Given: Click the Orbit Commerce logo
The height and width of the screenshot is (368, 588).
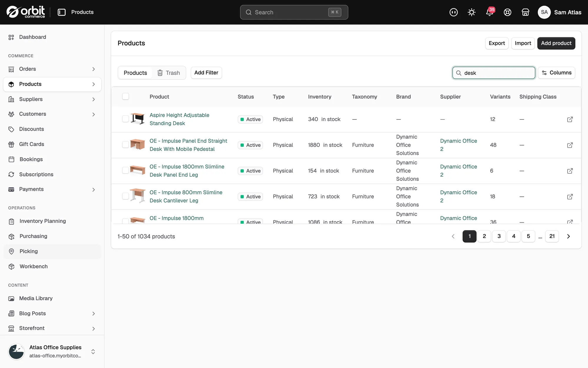Looking at the screenshot, I should coord(26,12).
